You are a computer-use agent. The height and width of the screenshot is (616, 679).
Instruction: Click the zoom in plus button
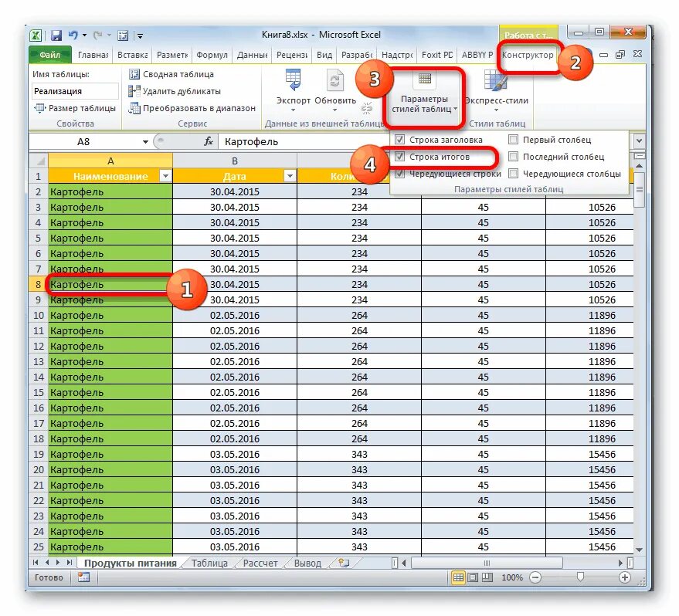[x=625, y=577]
